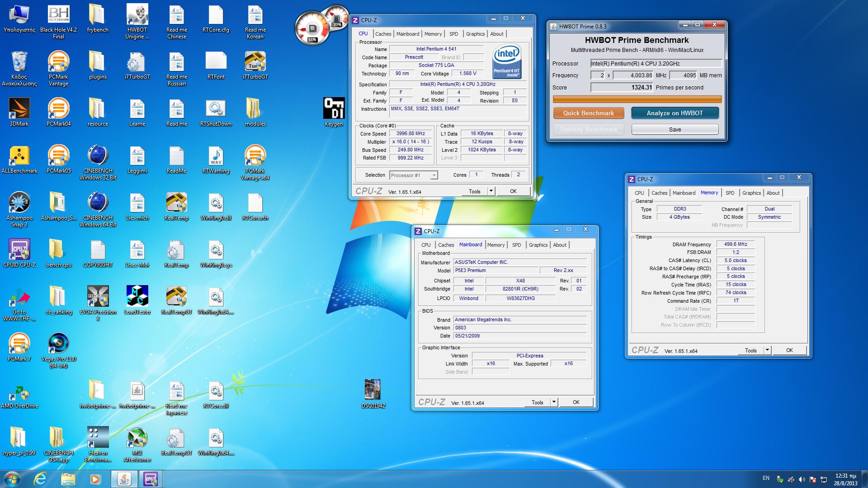Click the CPU-Z taskbar button

click(x=151, y=479)
